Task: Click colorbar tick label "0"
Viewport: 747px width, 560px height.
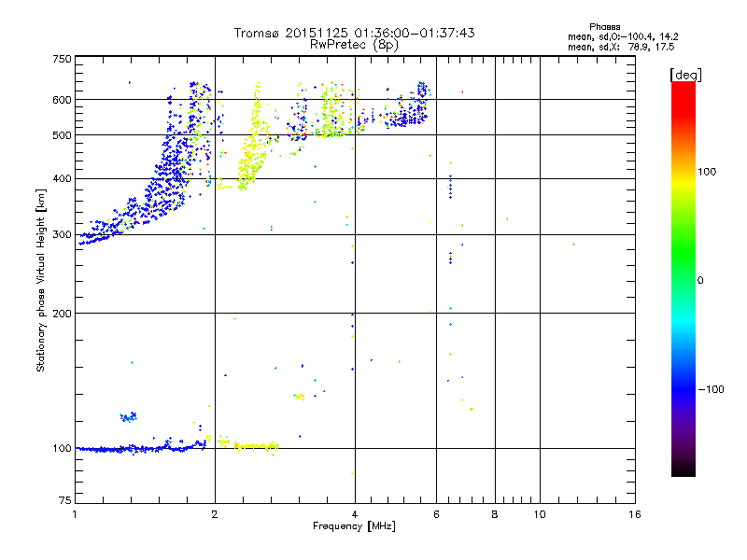Action: 699,281
